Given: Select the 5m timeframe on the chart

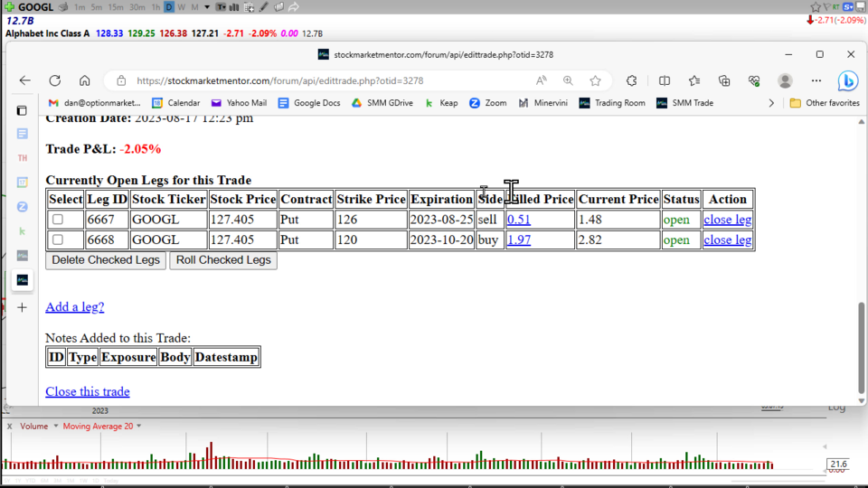Looking at the screenshot, I should pyautogui.click(x=97, y=7).
